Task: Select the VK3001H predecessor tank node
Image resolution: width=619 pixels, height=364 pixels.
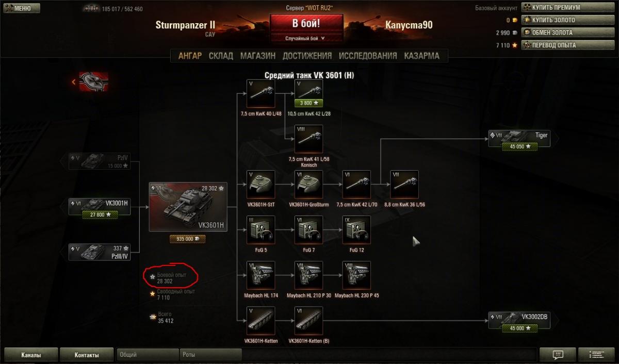Action: (x=100, y=208)
